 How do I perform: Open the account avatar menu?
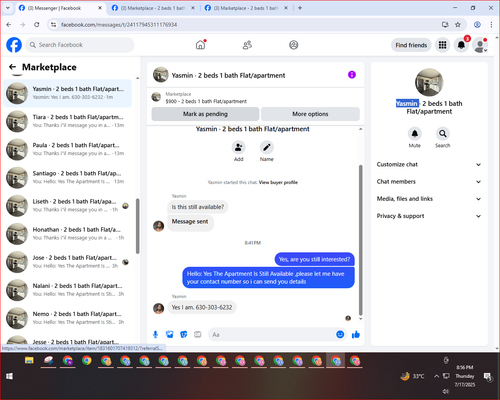[x=480, y=45]
